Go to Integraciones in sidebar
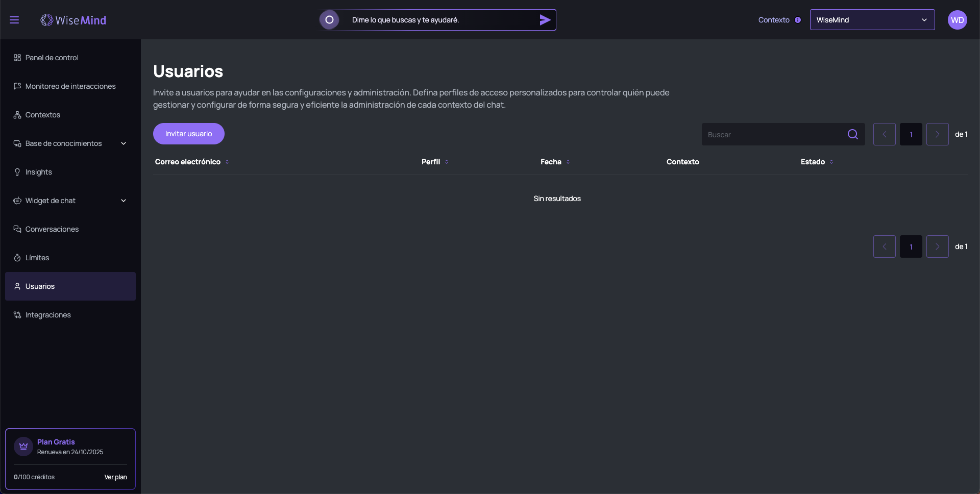Image resolution: width=980 pixels, height=494 pixels. point(48,315)
